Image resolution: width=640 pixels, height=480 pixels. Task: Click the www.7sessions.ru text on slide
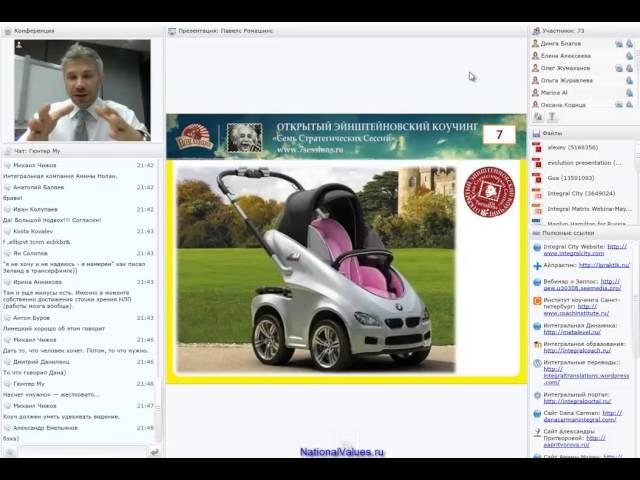click(310, 149)
